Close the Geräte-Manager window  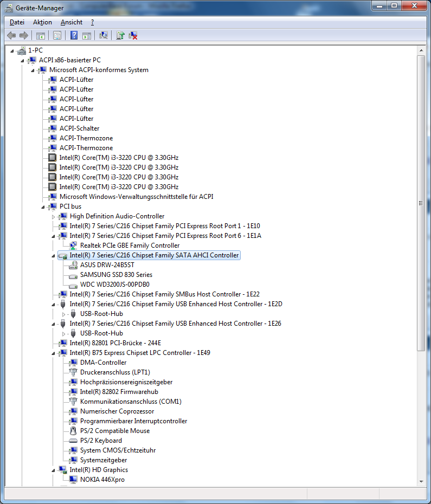pyautogui.click(x=414, y=6)
